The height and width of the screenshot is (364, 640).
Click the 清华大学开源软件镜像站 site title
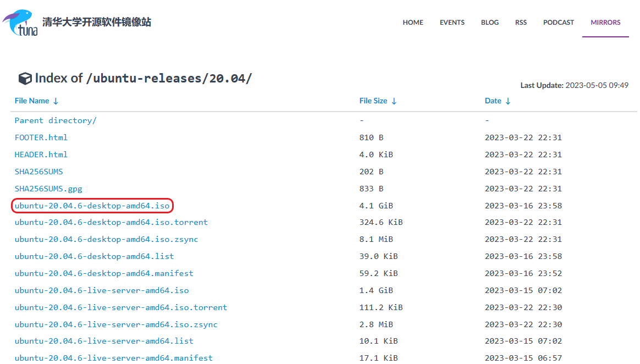(97, 22)
